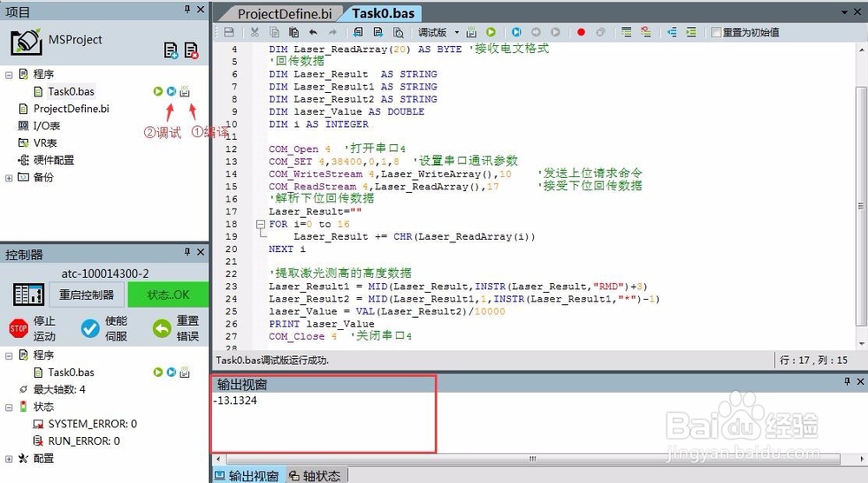Click the green 状态..OK status button

168,294
